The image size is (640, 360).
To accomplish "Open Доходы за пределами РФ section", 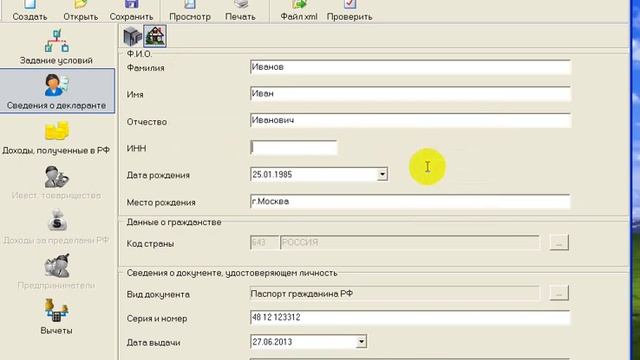I will [x=56, y=227].
